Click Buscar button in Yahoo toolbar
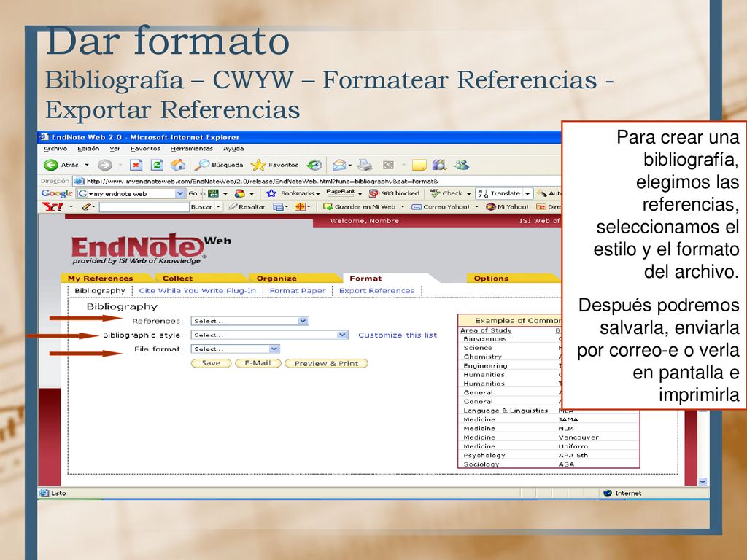 [x=201, y=206]
